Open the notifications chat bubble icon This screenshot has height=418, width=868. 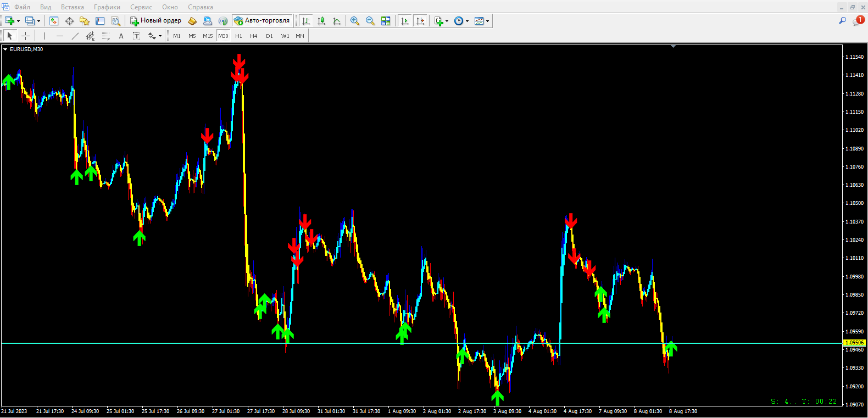(858, 21)
